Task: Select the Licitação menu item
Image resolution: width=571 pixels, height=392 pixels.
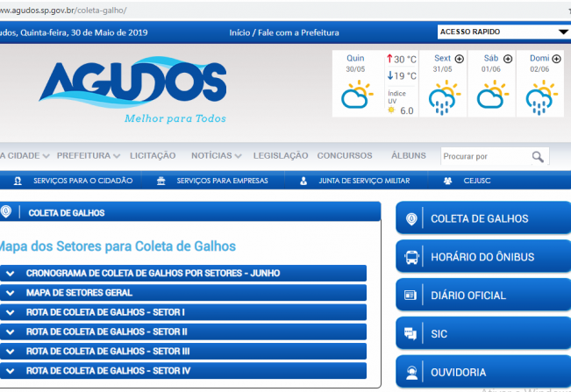Action: click(x=153, y=155)
